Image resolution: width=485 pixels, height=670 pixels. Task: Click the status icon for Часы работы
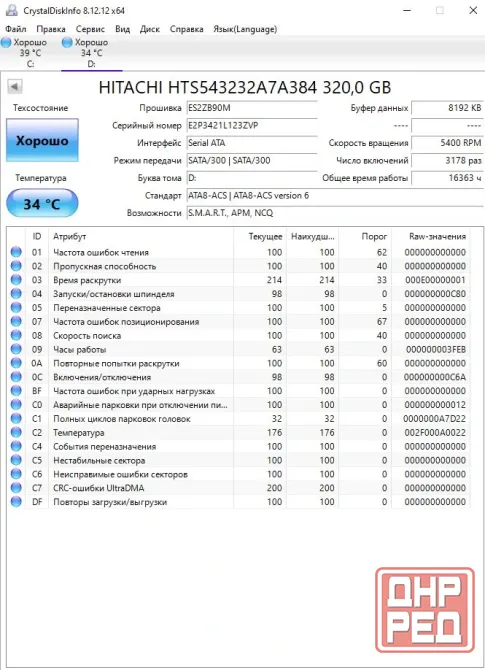(16, 349)
